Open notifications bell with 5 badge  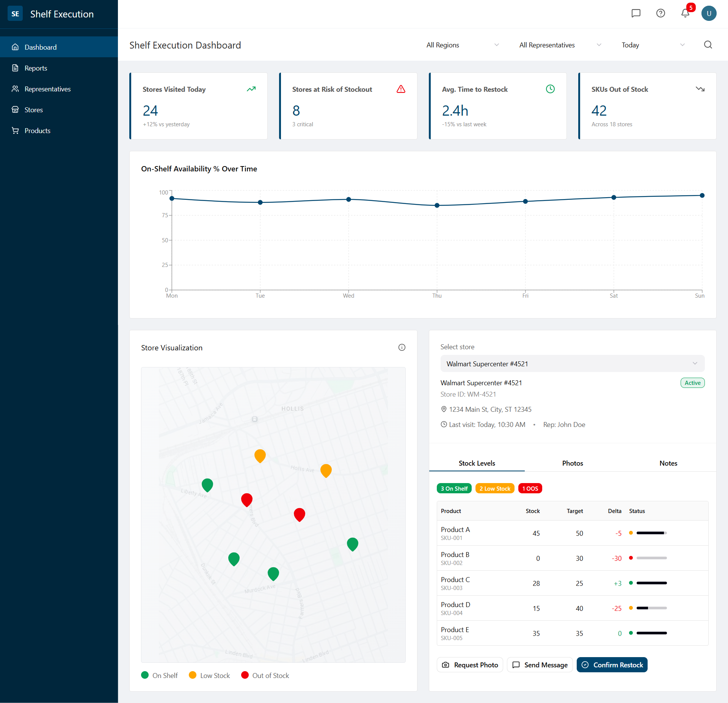[x=685, y=13]
